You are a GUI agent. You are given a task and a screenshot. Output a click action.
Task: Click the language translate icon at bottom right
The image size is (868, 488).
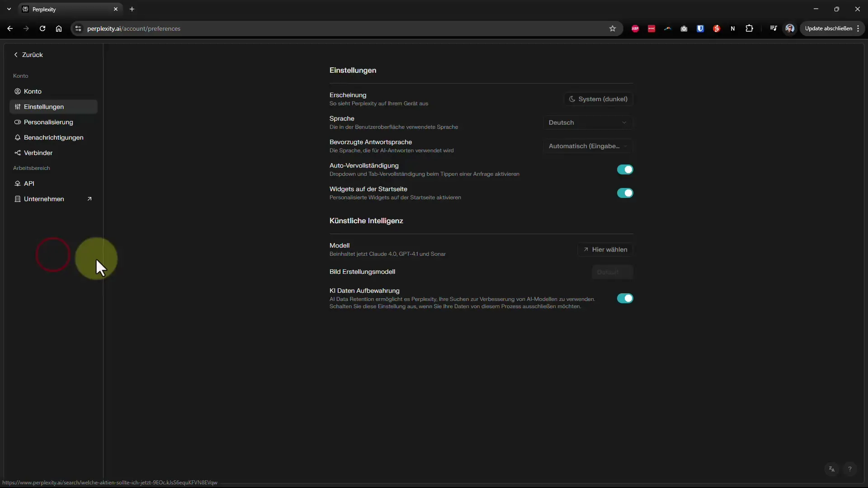[x=832, y=469]
